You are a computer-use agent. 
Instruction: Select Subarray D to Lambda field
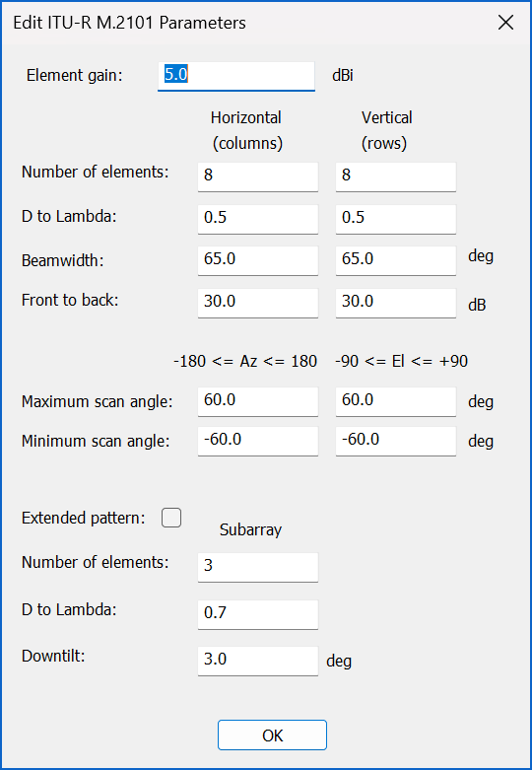coord(258,614)
